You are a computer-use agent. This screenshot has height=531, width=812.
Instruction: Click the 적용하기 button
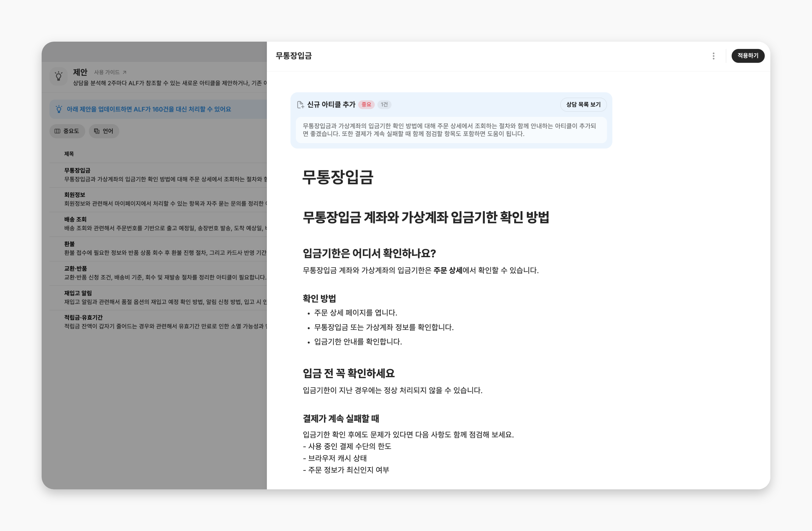pyautogui.click(x=747, y=56)
